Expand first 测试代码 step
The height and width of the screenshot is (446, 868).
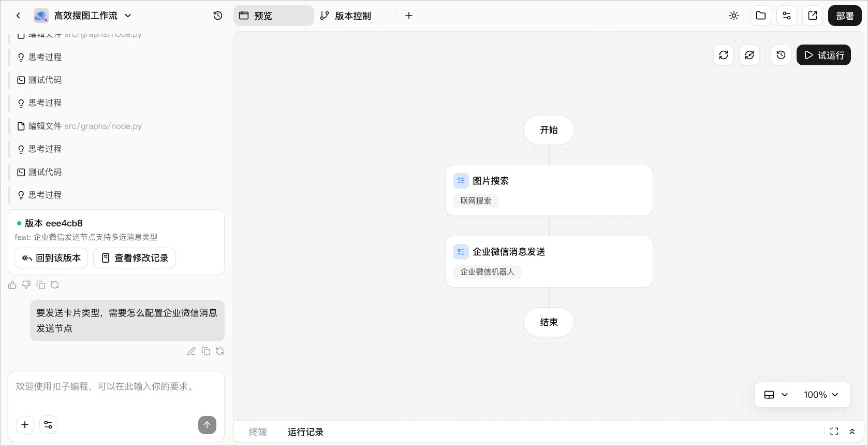[x=40, y=80]
